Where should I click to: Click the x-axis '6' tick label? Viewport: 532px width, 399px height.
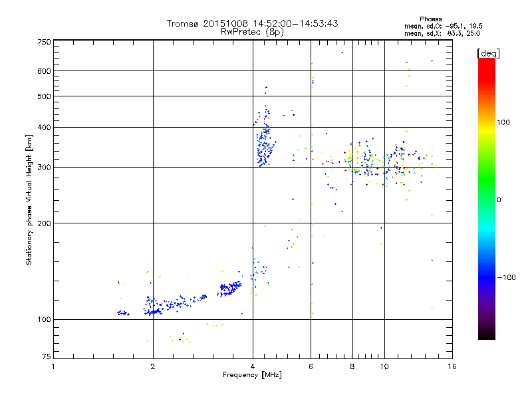pos(311,366)
